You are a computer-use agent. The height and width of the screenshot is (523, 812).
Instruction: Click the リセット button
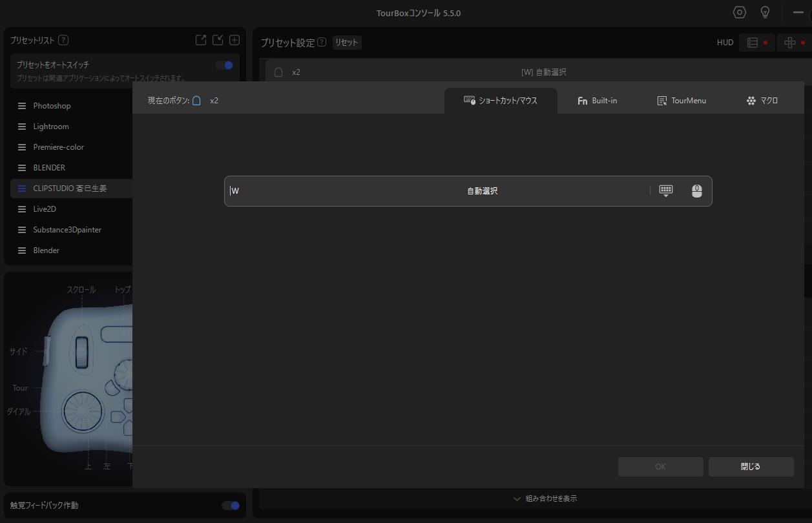(347, 43)
